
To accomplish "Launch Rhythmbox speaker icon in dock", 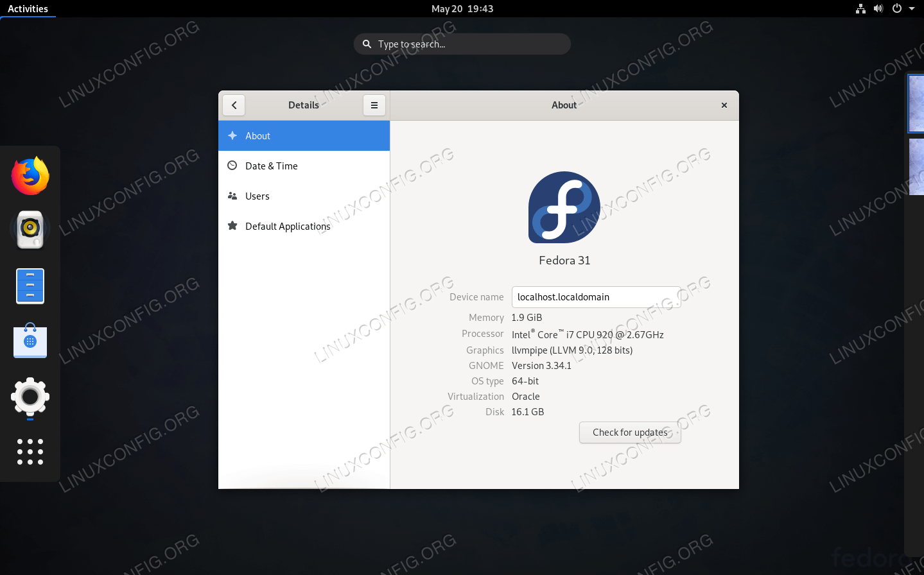I will click(x=30, y=229).
